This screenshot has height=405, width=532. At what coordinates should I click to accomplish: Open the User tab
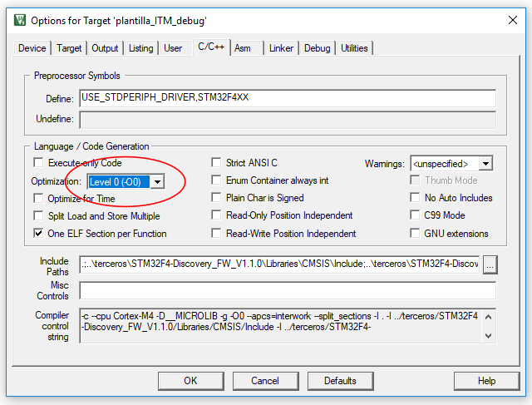tap(173, 48)
